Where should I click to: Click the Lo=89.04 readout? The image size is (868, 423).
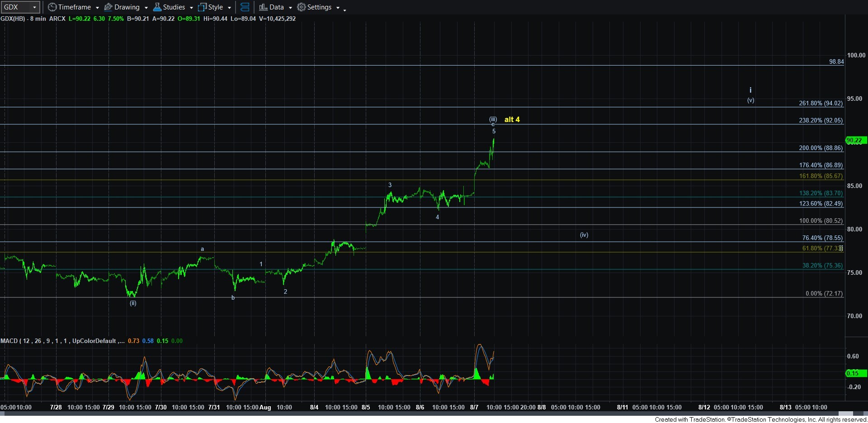pos(243,19)
